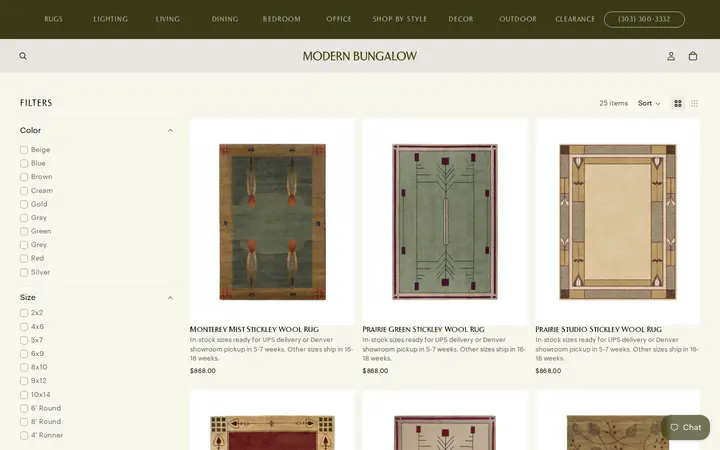The width and height of the screenshot is (720, 450).
Task: Open Prairie Green Stickley Wool Rug title
Action: click(423, 329)
